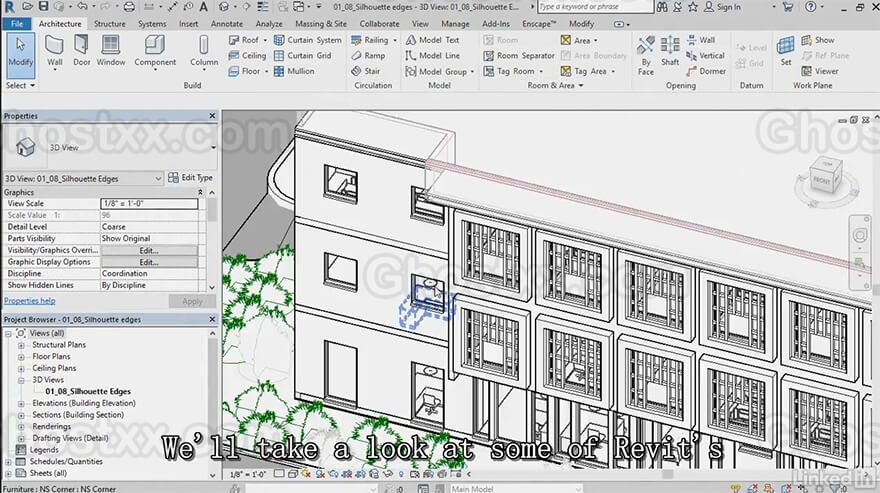The width and height of the screenshot is (880, 493).
Task: Collapse the Graphics properties section
Action: tap(200, 192)
